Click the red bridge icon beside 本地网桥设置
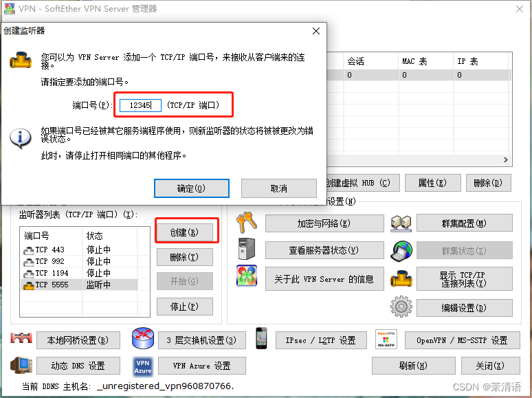The image size is (532, 398). pyautogui.click(x=21, y=338)
